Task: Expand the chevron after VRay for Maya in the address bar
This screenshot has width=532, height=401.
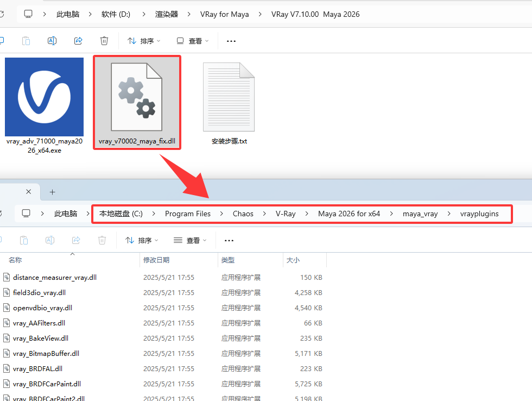Action: tap(260, 14)
